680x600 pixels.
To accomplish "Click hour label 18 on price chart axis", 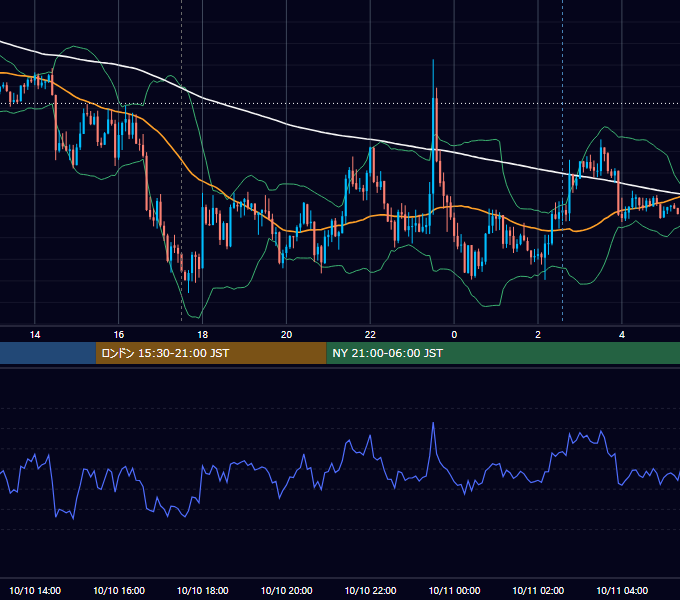I will tap(203, 334).
